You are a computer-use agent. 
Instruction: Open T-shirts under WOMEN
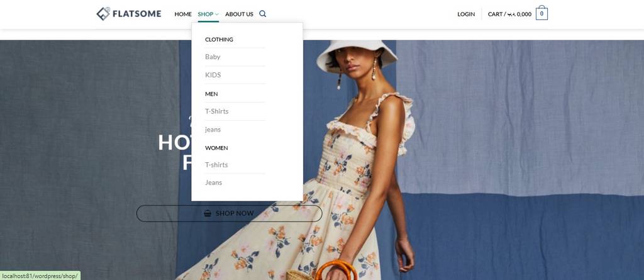pyautogui.click(x=216, y=164)
